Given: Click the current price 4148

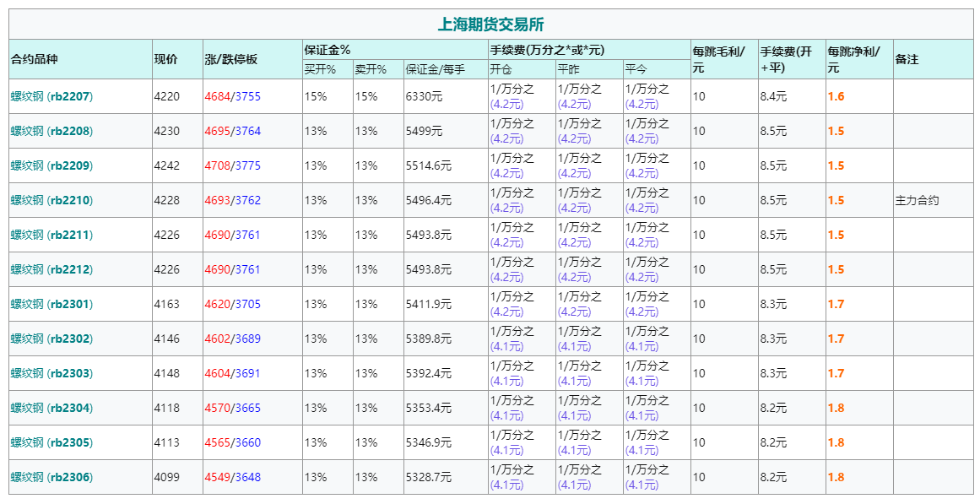Looking at the screenshot, I should pyautogui.click(x=167, y=373).
